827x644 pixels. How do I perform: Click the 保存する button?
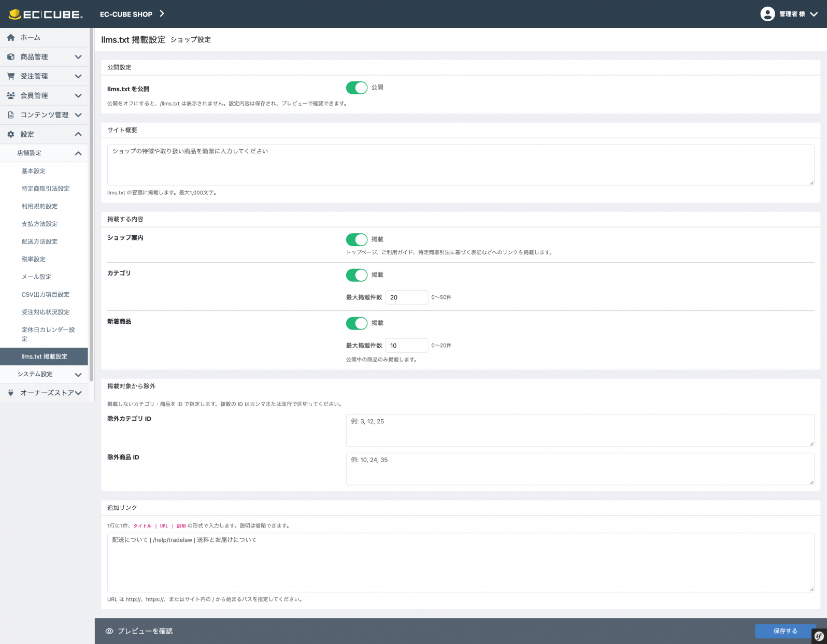(785, 631)
